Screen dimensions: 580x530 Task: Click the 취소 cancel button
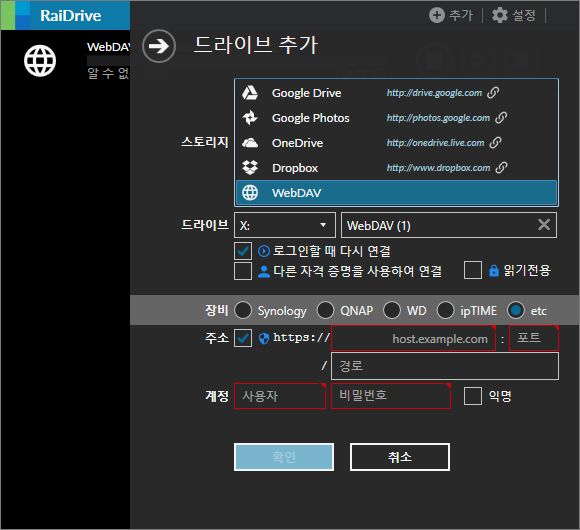point(400,457)
